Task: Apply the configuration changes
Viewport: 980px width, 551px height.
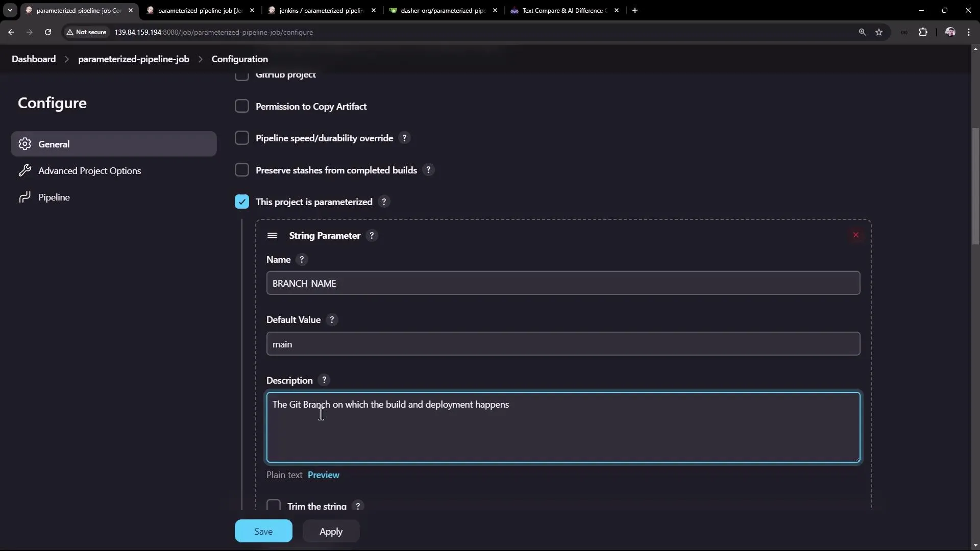Action: [x=331, y=531]
